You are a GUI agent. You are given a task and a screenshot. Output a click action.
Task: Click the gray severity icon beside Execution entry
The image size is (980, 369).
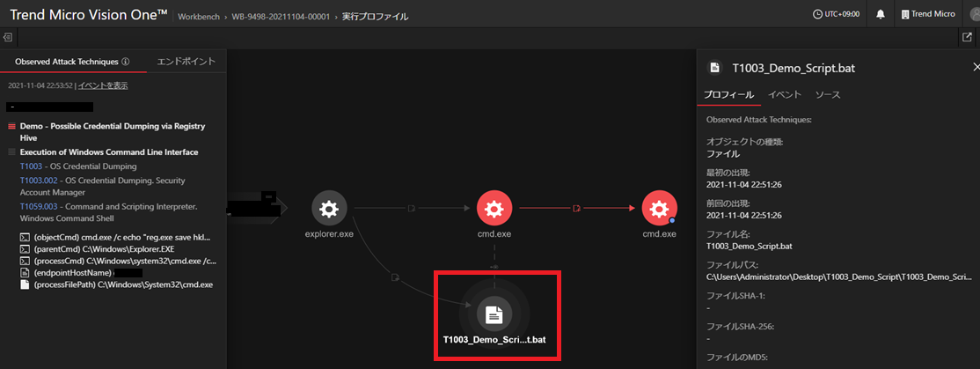tap(11, 152)
